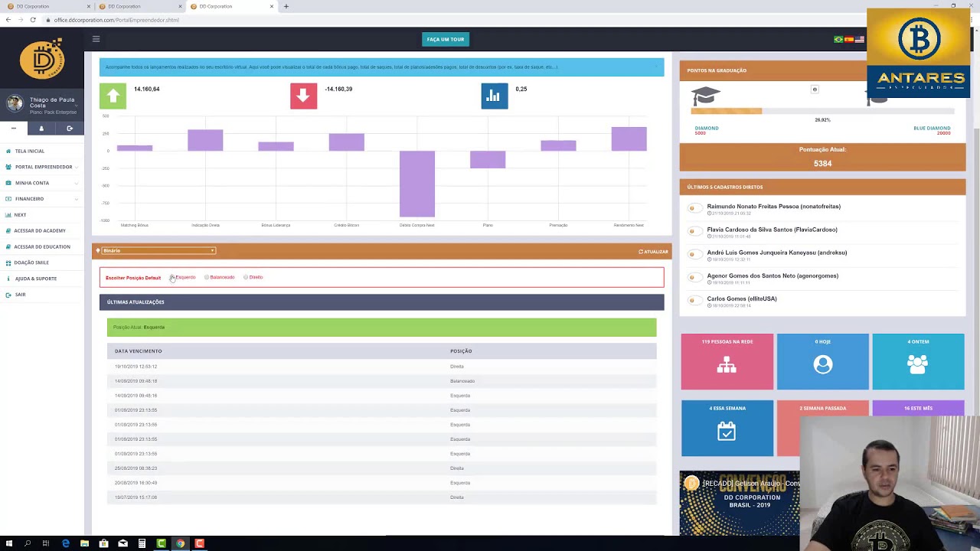Click the Atualizar refresh button

coord(653,252)
